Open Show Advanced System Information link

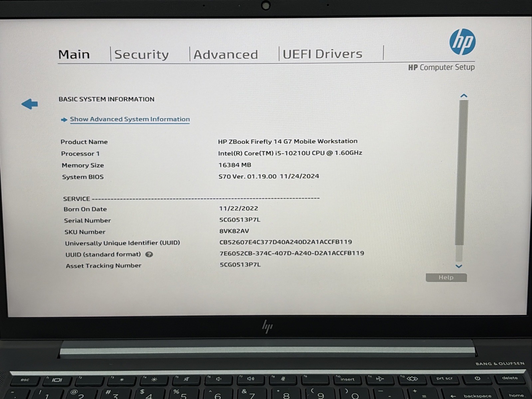point(130,119)
